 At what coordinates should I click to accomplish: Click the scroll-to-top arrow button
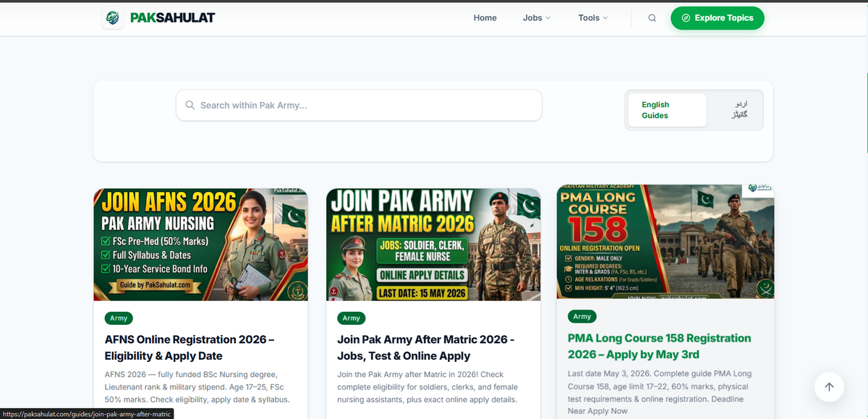(x=829, y=387)
